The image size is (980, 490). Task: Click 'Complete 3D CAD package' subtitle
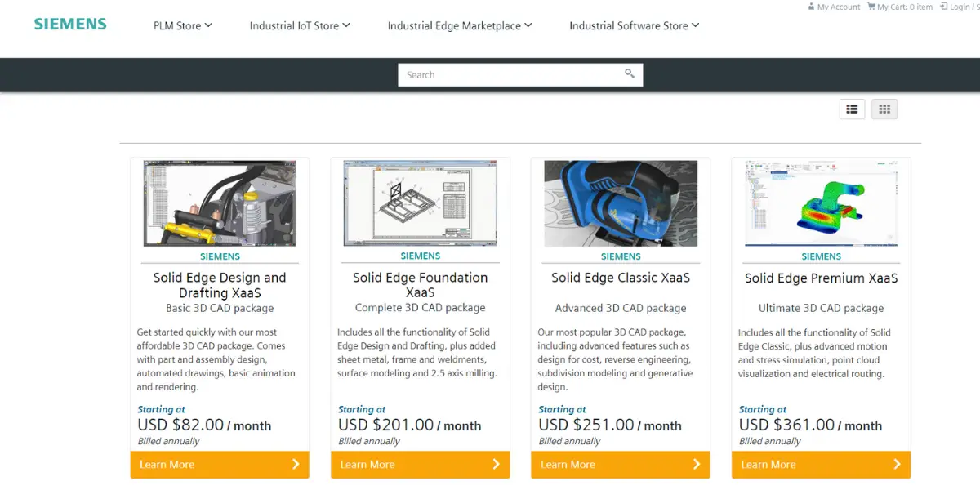(x=421, y=308)
